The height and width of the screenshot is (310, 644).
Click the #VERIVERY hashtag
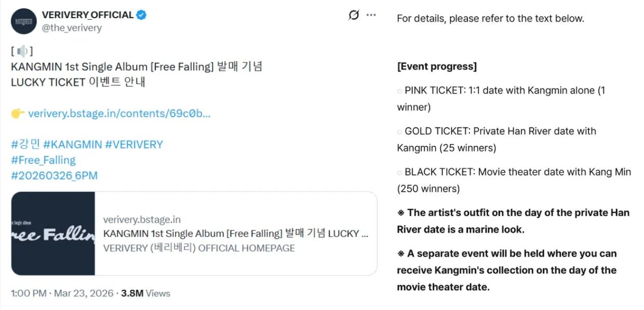tap(134, 144)
